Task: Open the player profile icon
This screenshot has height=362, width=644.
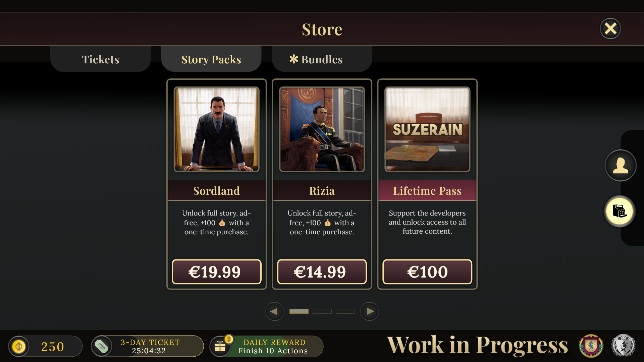Action: click(x=620, y=165)
